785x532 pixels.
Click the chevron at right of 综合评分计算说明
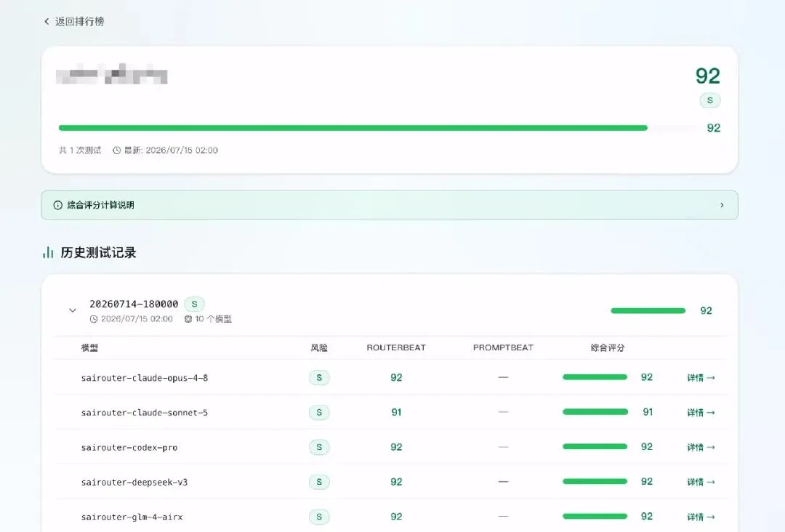coord(722,205)
